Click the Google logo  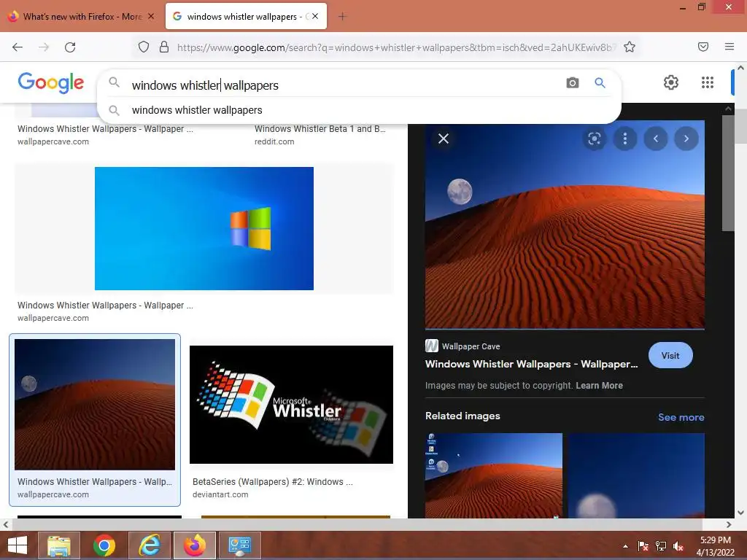51,83
